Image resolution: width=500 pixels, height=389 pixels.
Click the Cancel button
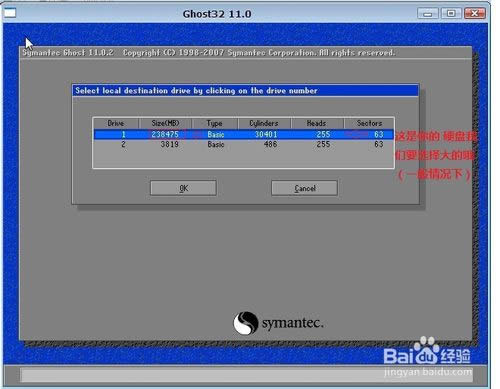[304, 188]
